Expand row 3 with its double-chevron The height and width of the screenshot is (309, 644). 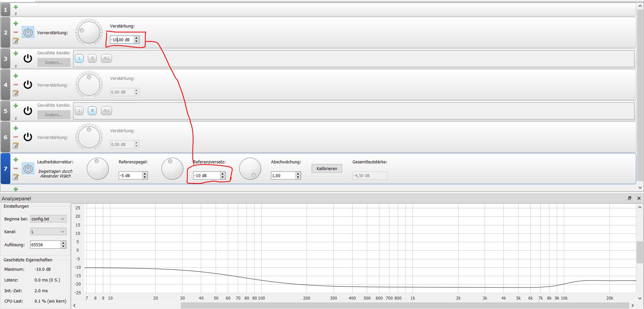pyautogui.click(x=16, y=66)
